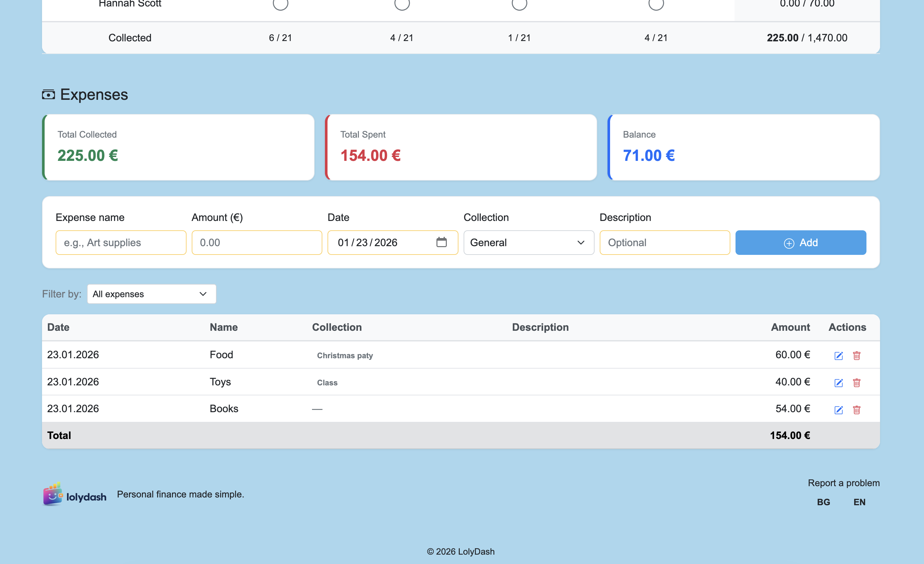Check Hannah Scott's fourth collection circle
The height and width of the screenshot is (564, 924).
pos(656,4)
